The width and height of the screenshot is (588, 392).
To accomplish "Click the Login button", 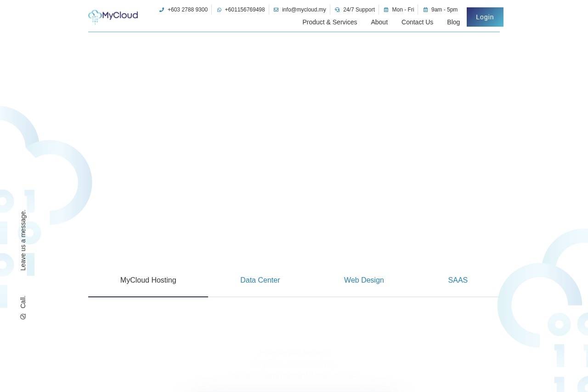I will coord(485,17).
